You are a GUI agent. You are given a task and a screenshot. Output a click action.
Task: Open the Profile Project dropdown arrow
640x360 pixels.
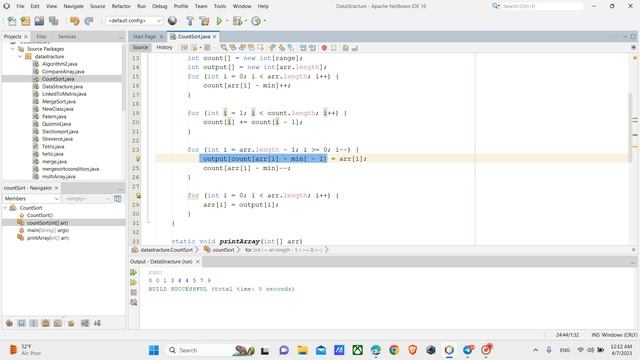(264, 21)
